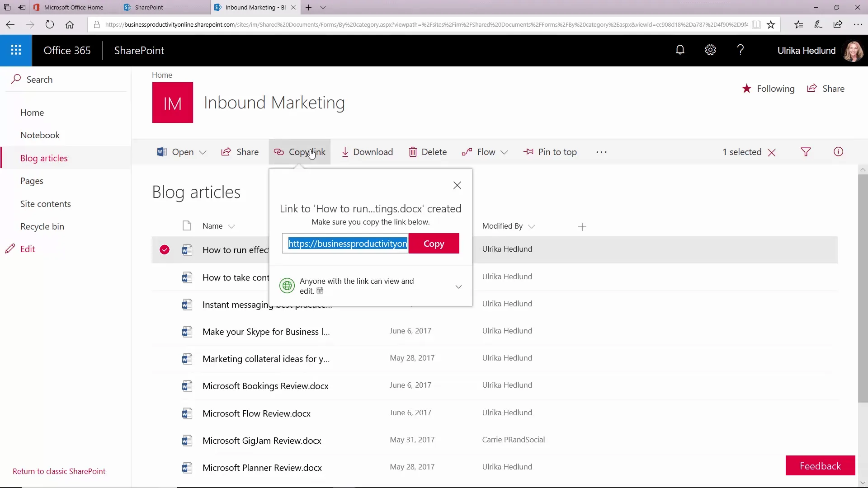Click the Word icon for Make your Skype for Business

[187, 332]
